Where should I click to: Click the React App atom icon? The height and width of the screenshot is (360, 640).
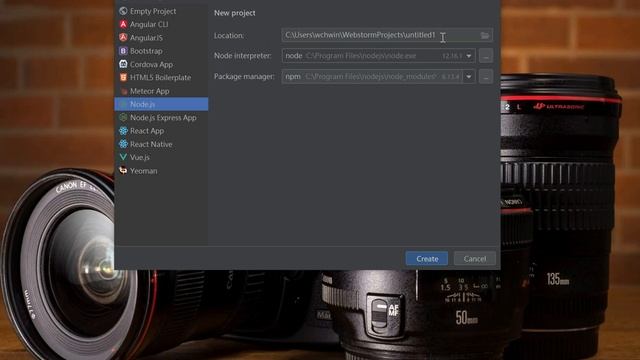click(123, 131)
